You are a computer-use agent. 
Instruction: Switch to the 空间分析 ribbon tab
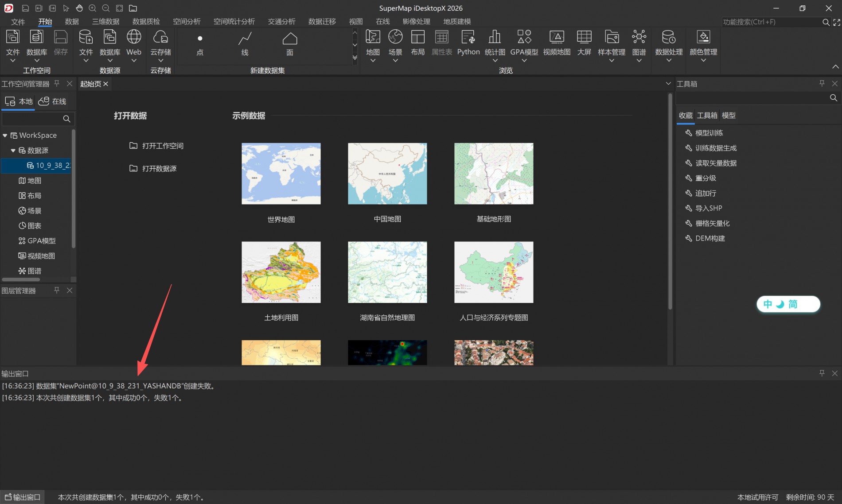(x=187, y=22)
